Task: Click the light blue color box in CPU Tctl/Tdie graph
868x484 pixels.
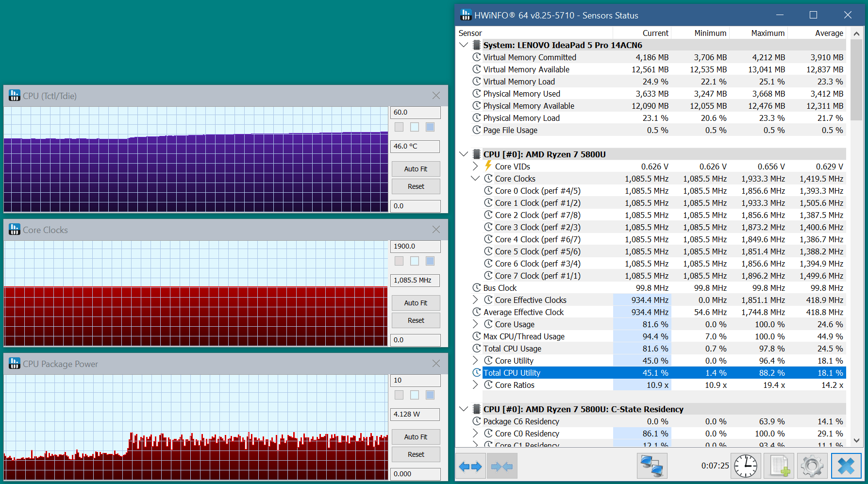Action: coord(415,127)
